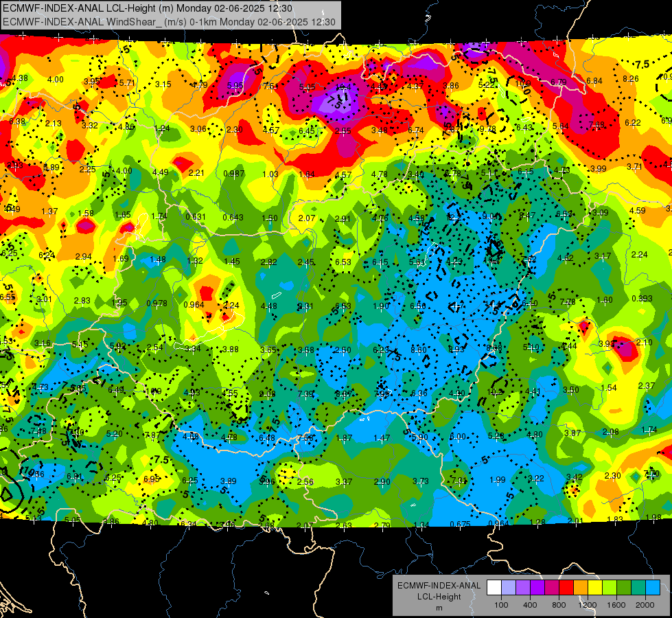Click the wind shear value '6.74'
Screen dimensions: 672x618
[x=416, y=130]
